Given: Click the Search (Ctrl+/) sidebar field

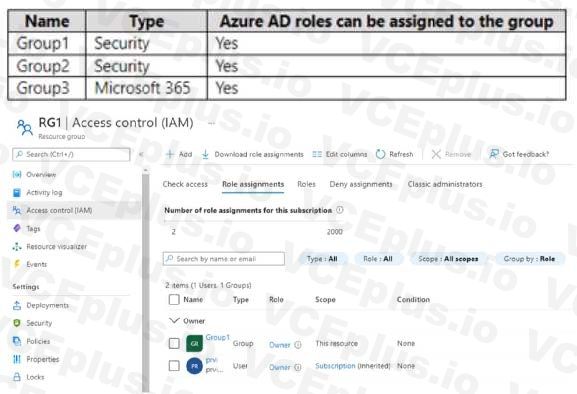Looking at the screenshot, I should 71,154.
